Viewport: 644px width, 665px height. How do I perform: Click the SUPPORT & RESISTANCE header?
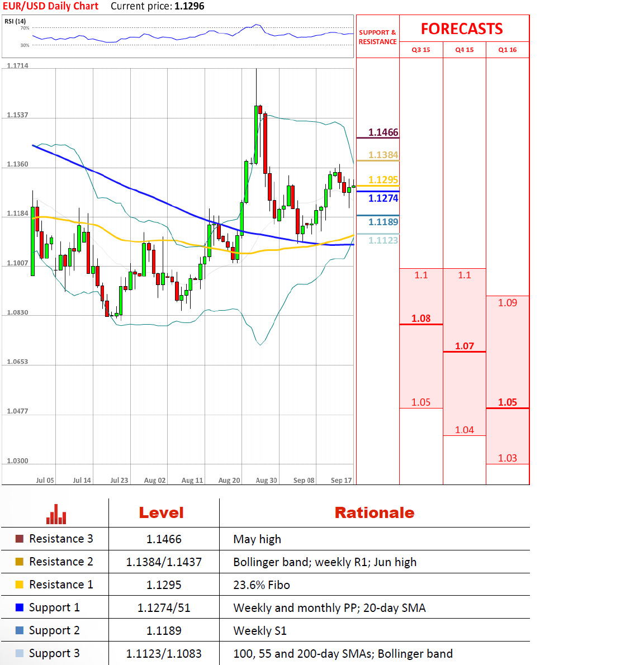(x=377, y=37)
